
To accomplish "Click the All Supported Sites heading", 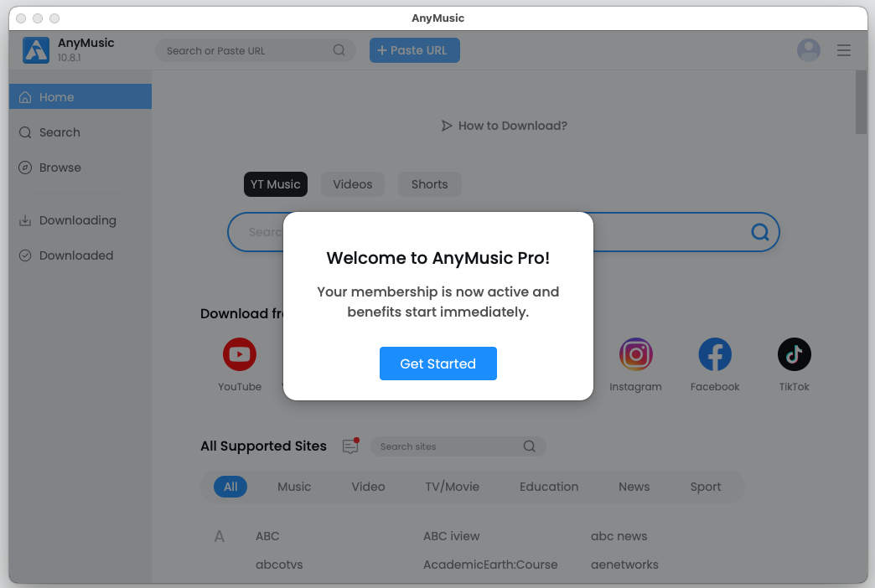I will [263, 446].
